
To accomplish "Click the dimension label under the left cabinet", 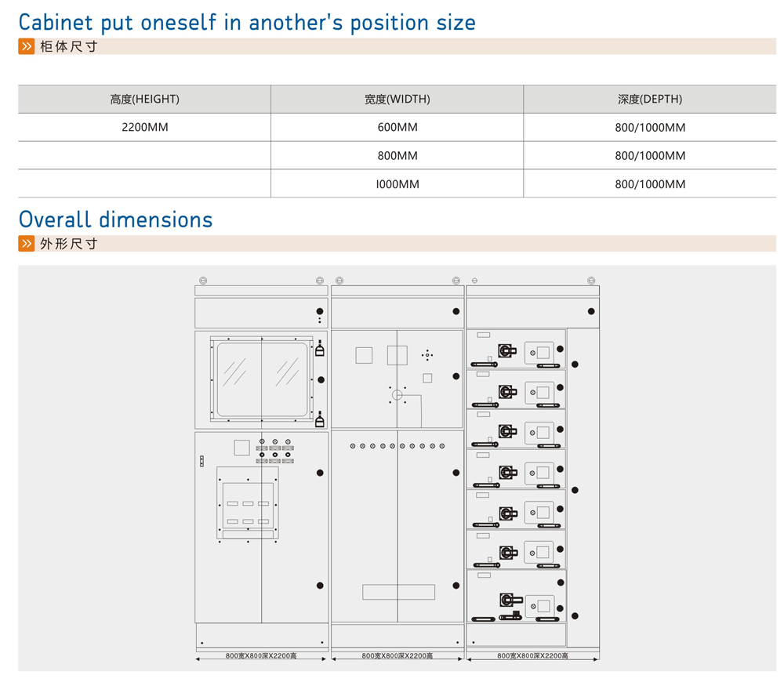I will click(261, 655).
